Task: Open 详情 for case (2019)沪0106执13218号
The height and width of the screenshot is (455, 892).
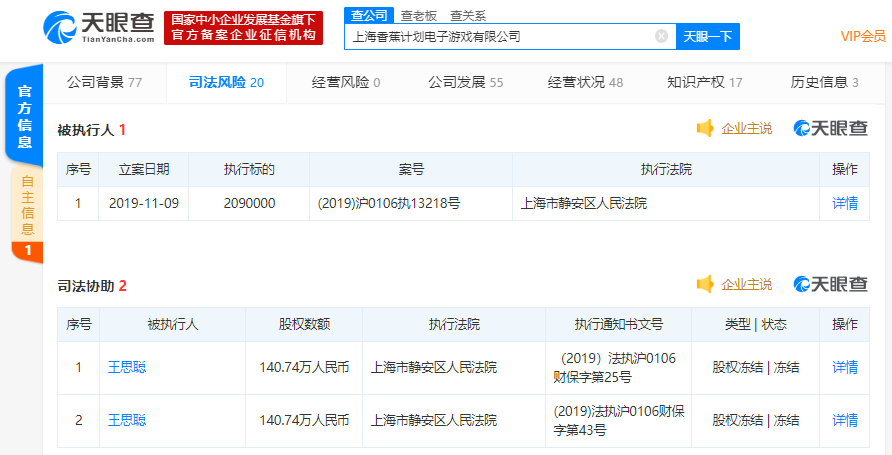Action: 845,203
